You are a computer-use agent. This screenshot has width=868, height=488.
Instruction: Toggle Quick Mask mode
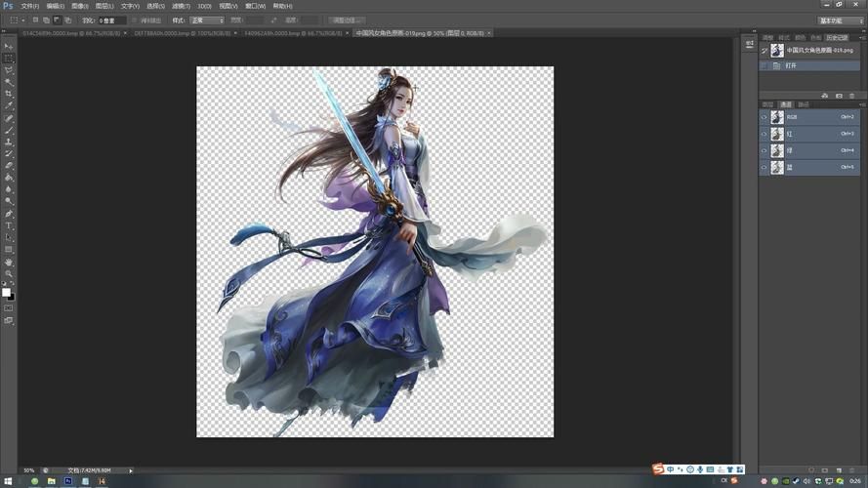click(9, 308)
